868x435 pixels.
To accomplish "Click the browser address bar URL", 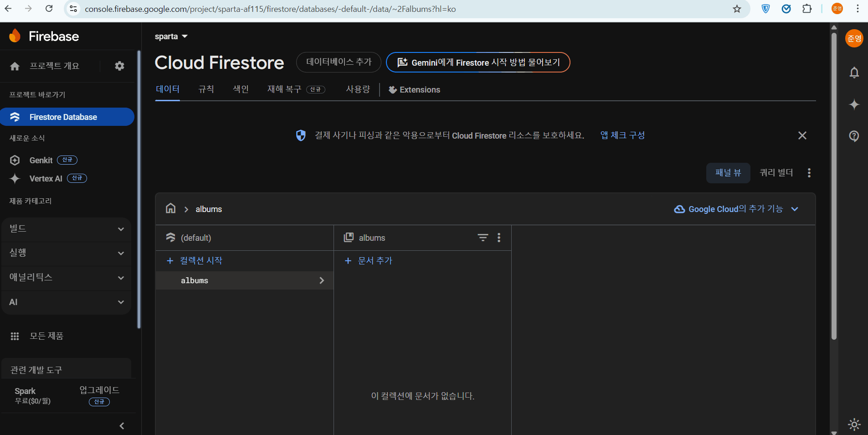I will 270,9.
